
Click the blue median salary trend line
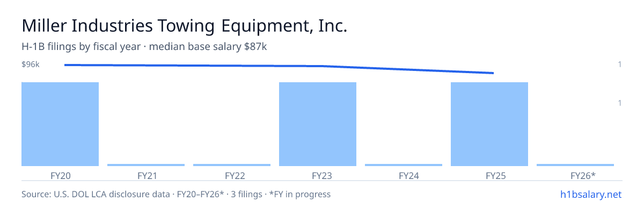[279, 66]
